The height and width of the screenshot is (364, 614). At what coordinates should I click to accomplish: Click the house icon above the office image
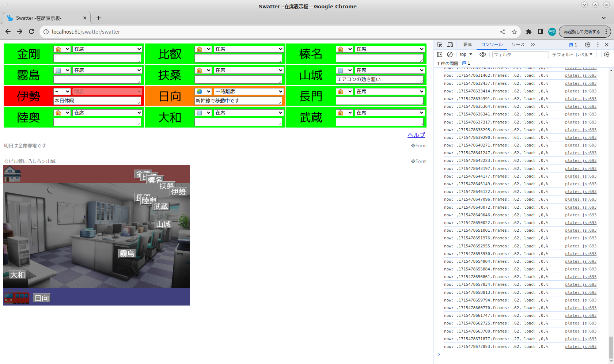click(12, 174)
